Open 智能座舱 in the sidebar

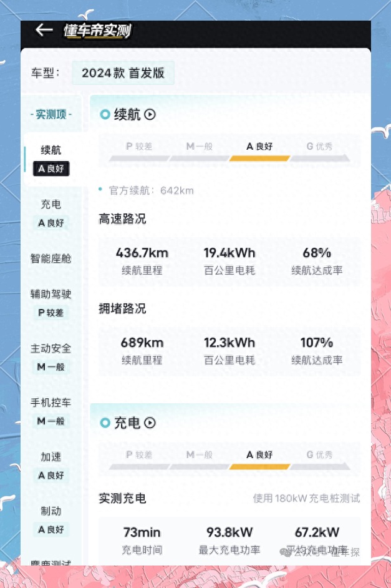[51, 258]
